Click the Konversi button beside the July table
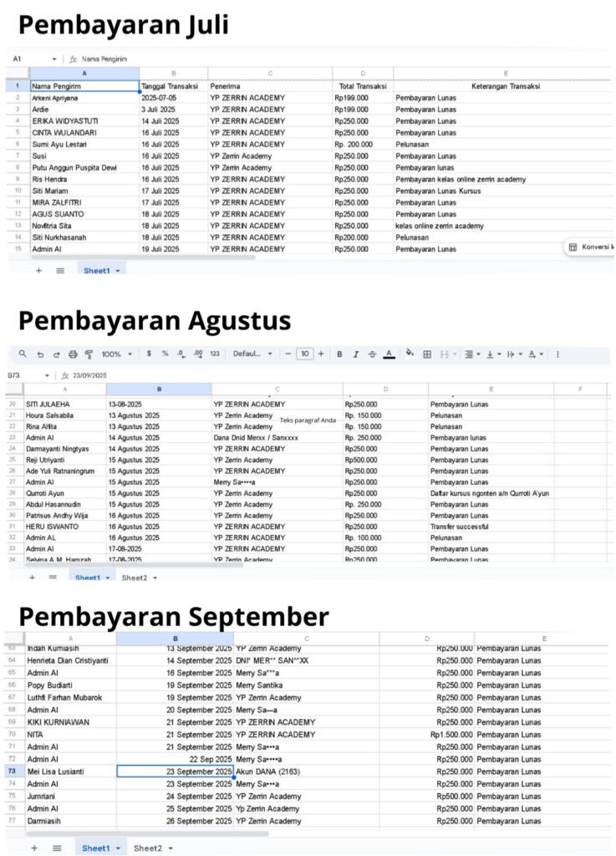 (x=590, y=247)
